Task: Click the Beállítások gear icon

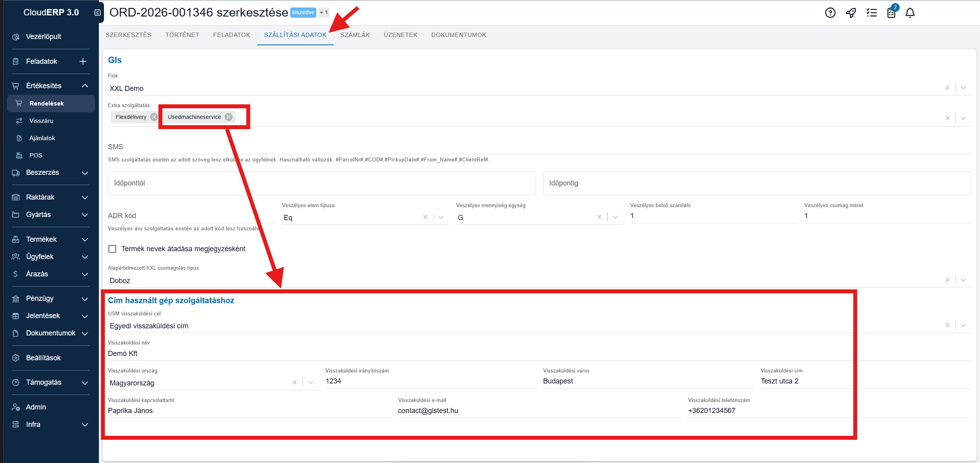Action: 16,358
